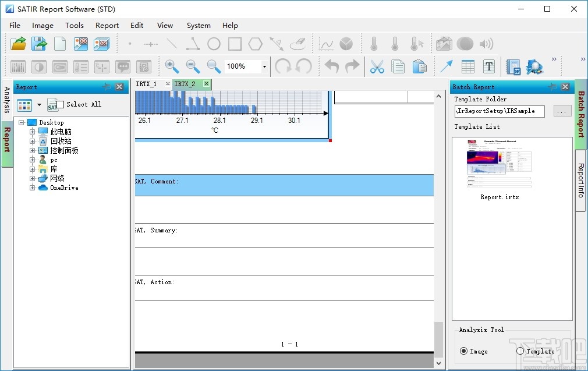Switch to the IRTX_2 tab
The width and height of the screenshot is (588, 371).
[185, 84]
